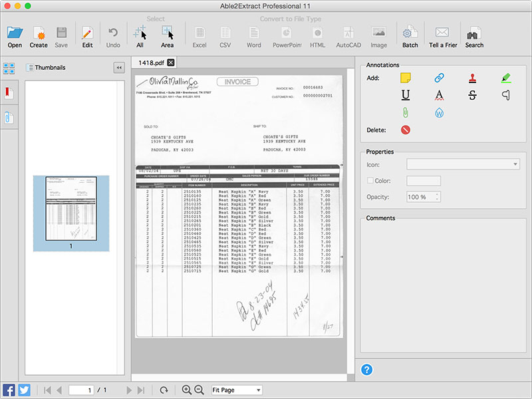This screenshot has height=399, width=532.
Task: Rotate the page with the rotate icon
Action: (x=164, y=390)
